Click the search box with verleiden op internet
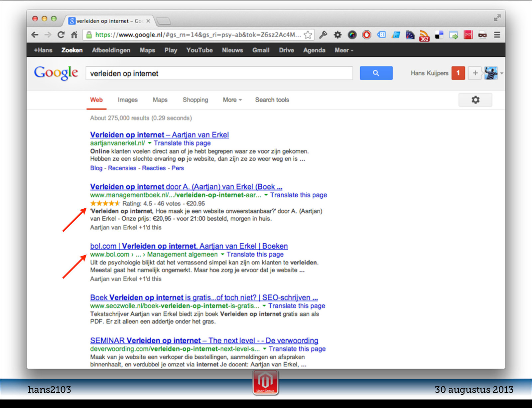This screenshot has width=532, height=410. (219, 73)
